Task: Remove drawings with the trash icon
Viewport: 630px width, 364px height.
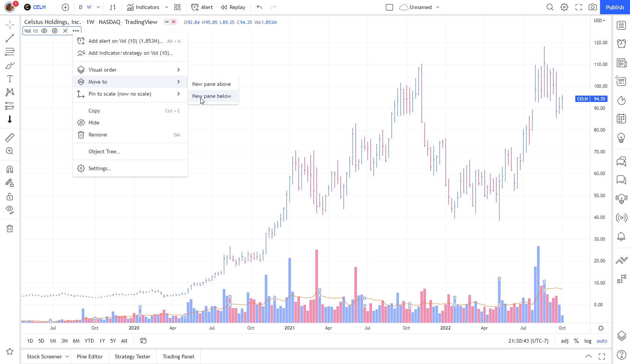Action: (10, 228)
